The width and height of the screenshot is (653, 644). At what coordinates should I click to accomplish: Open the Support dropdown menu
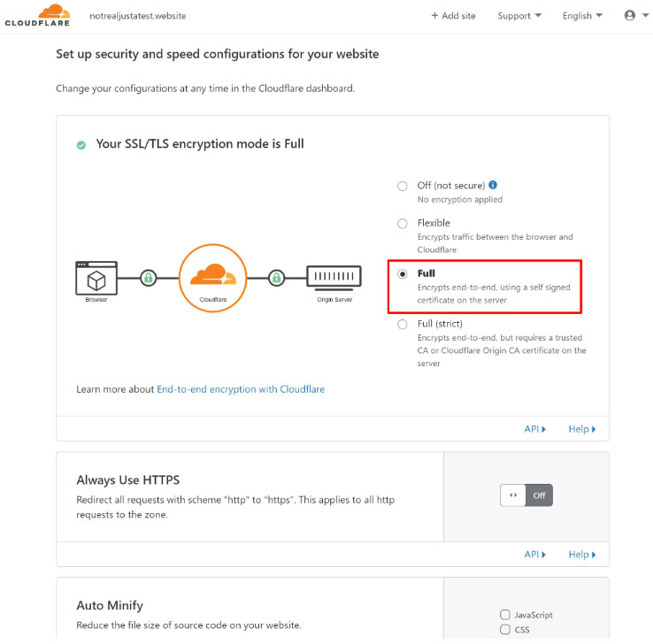(x=519, y=16)
